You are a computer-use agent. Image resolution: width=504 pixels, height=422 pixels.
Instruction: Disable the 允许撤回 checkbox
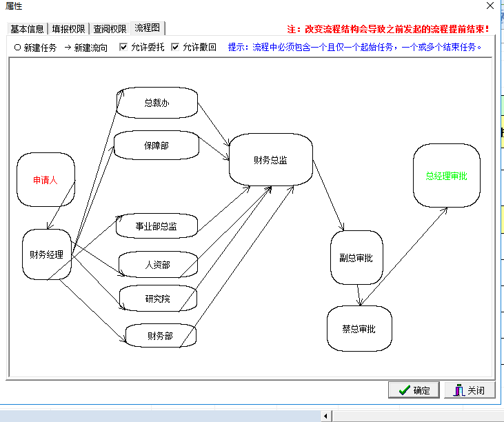pos(175,48)
